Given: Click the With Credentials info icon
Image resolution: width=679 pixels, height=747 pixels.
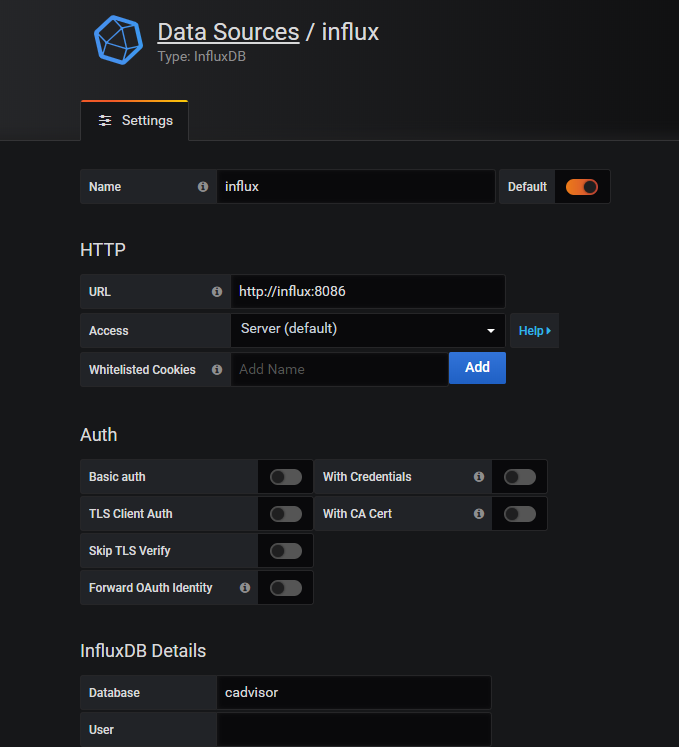Looking at the screenshot, I should [x=479, y=476].
